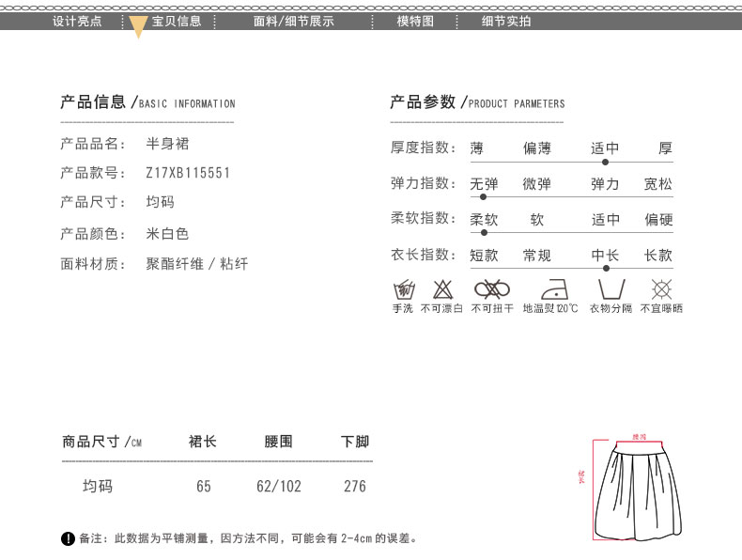Go to the 模特图 tab
742x560 pixels.
(x=415, y=22)
